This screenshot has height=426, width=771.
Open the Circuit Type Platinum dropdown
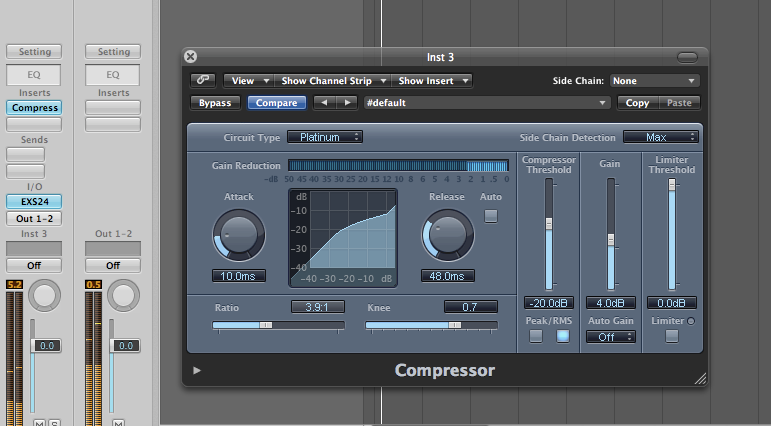[325, 137]
